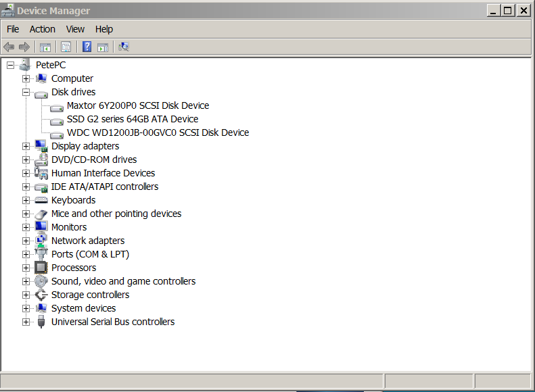Click the Back arrow toolbar button

(9, 47)
